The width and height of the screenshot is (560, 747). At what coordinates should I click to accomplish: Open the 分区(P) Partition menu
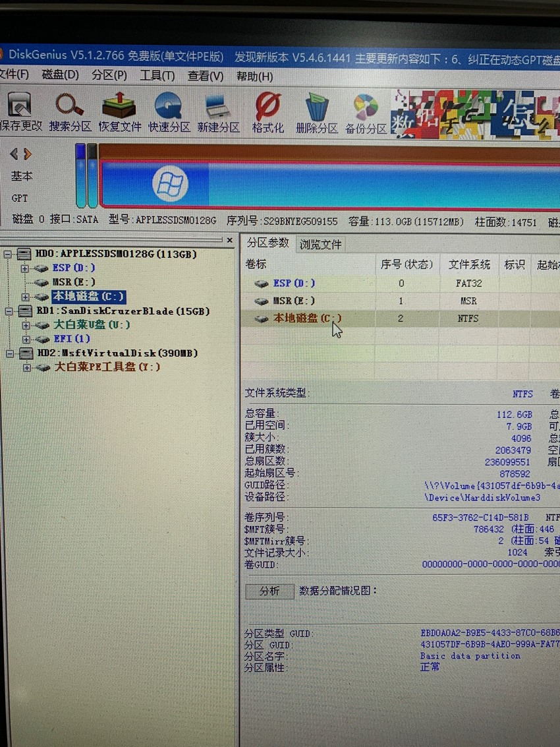pyautogui.click(x=109, y=75)
